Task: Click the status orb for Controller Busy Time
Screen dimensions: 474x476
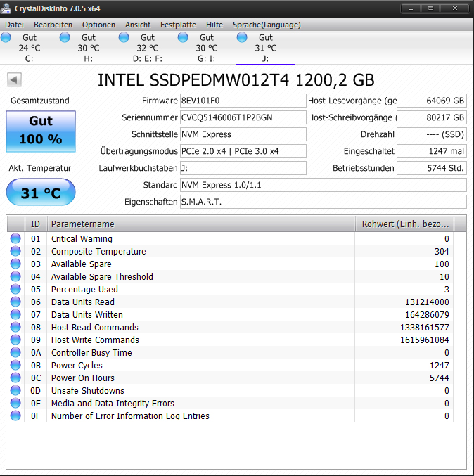Action: click(x=15, y=352)
